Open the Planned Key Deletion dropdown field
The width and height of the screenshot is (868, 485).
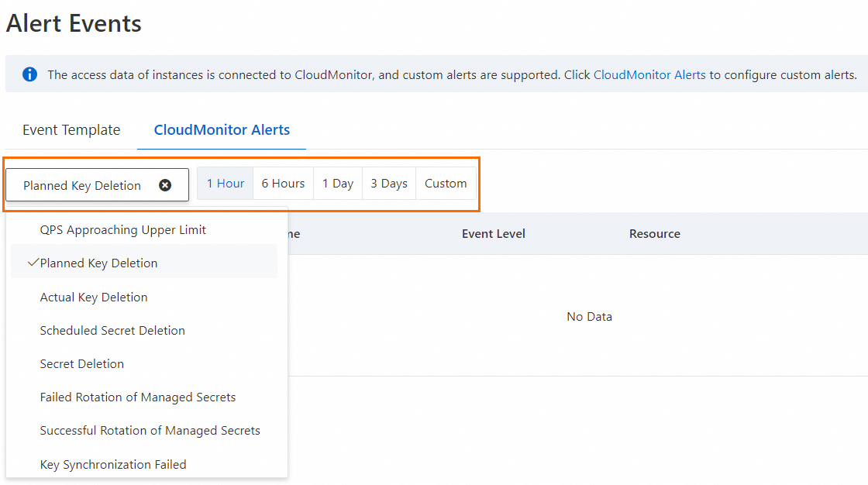point(98,185)
